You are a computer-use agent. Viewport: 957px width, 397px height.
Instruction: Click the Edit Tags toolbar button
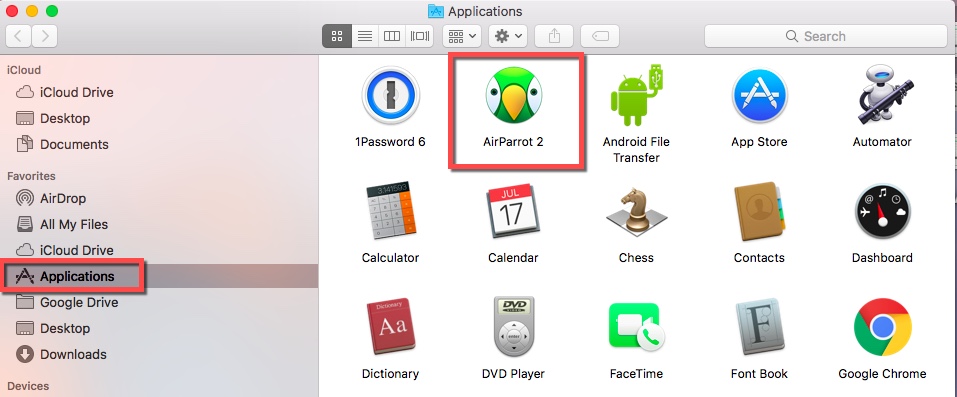click(600, 36)
